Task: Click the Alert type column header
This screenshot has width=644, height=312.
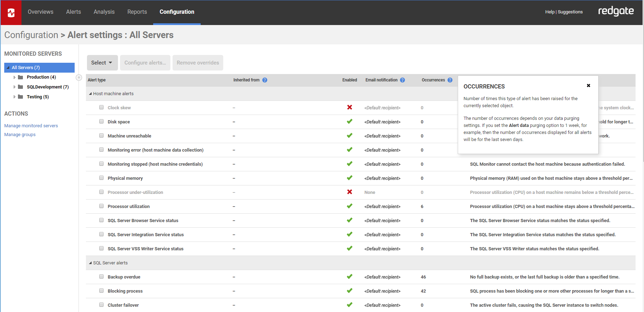Action: 96,80
